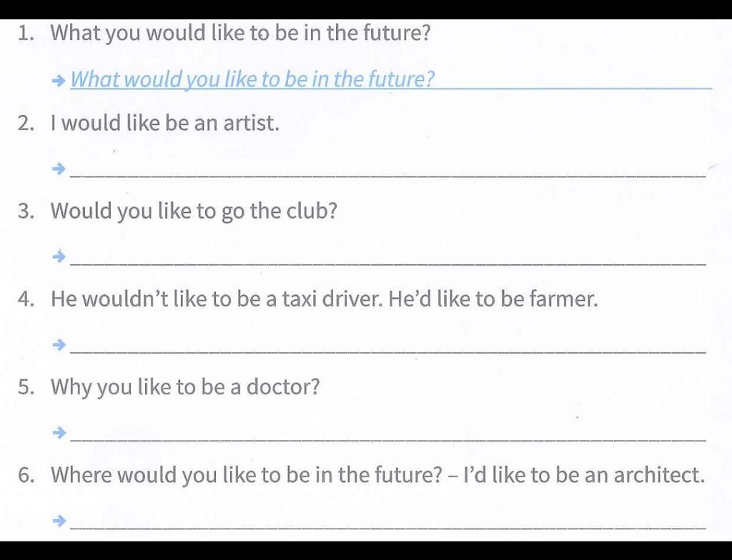Click the blue arrow under sentence 2
Viewport: 732px width, 560px height.
coord(59,169)
